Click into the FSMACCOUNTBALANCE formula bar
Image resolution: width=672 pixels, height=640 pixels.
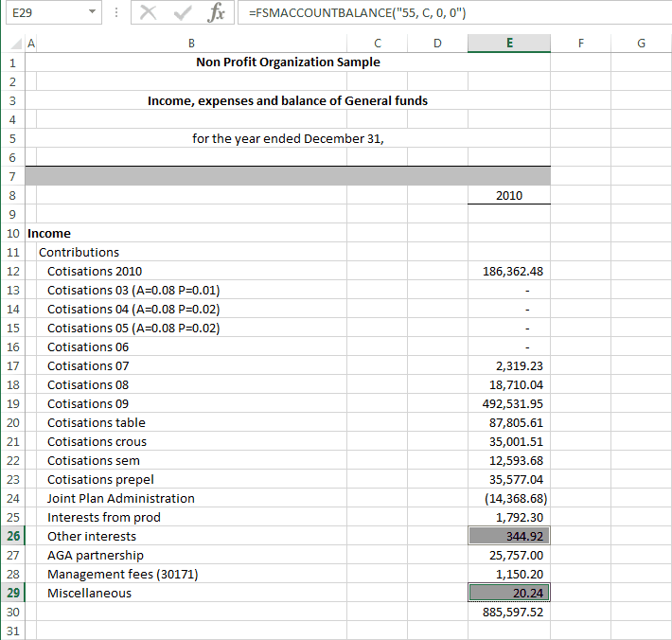454,12
